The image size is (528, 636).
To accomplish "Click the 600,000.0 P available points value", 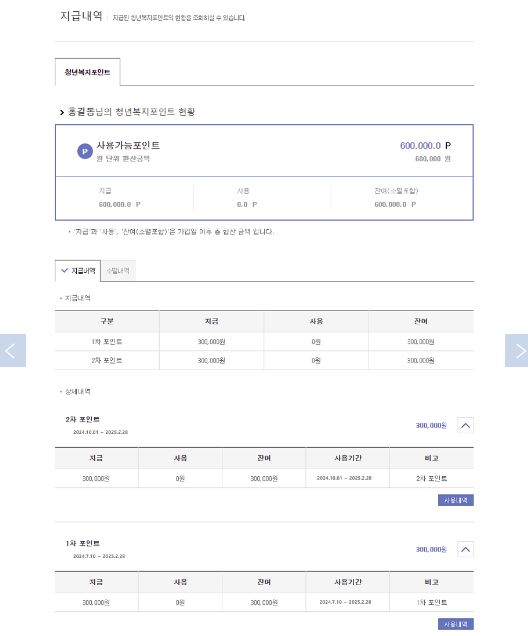I will 425,146.
